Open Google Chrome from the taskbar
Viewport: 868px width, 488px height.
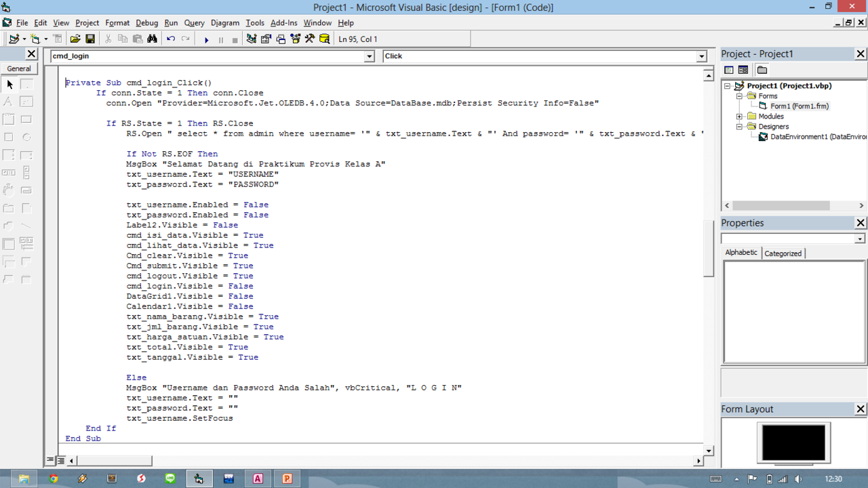point(54,479)
